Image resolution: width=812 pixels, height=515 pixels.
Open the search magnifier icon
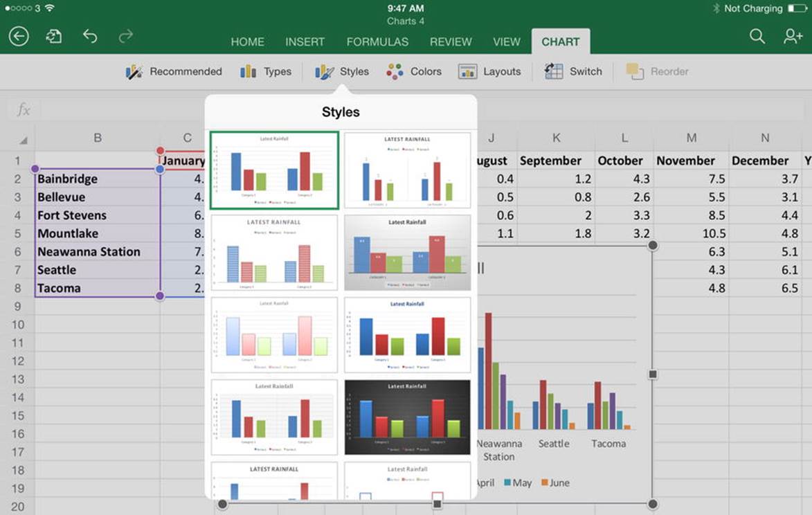(757, 36)
